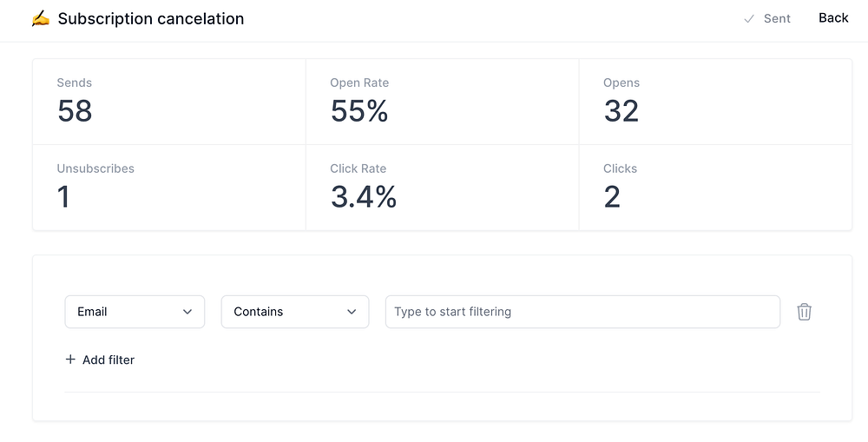Image resolution: width=868 pixels, height=442 pixels.
Task: Delete the filter with the trash icon
Action: coord(804,312)
